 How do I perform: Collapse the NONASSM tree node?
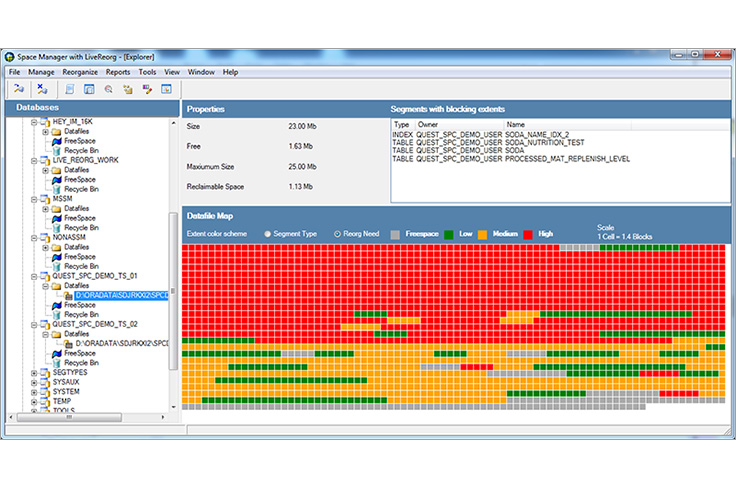pyautogui.click(x=34, y=237)
